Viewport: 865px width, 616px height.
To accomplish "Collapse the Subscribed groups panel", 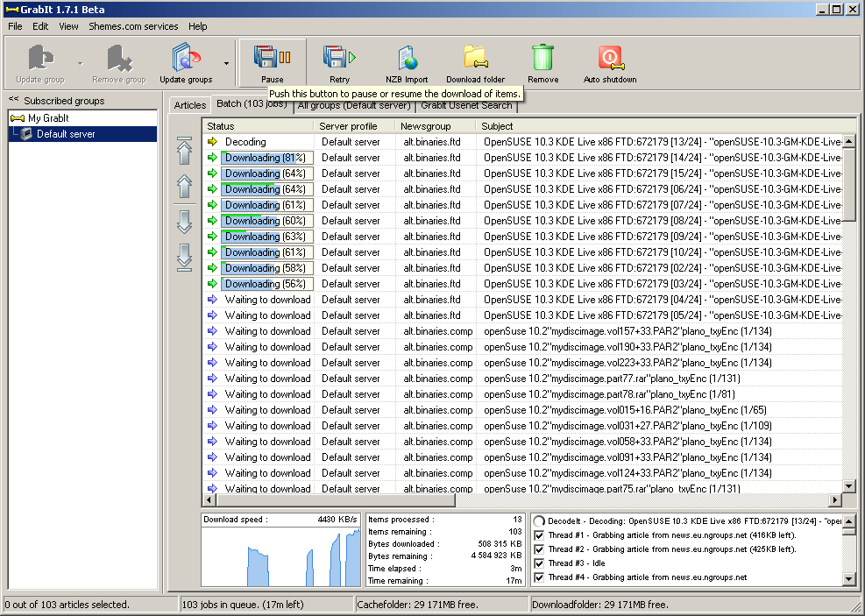I will tap(14, 101).
